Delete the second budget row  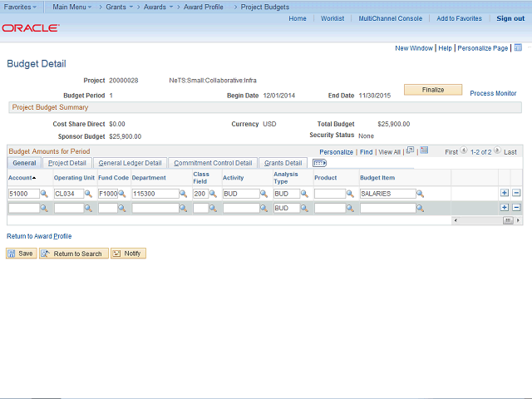click(x=516, y=207)
